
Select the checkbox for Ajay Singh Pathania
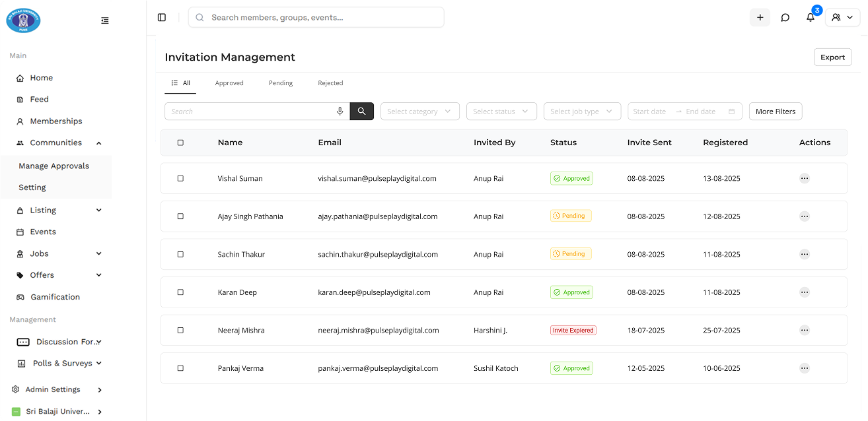(x=180, y=216)
